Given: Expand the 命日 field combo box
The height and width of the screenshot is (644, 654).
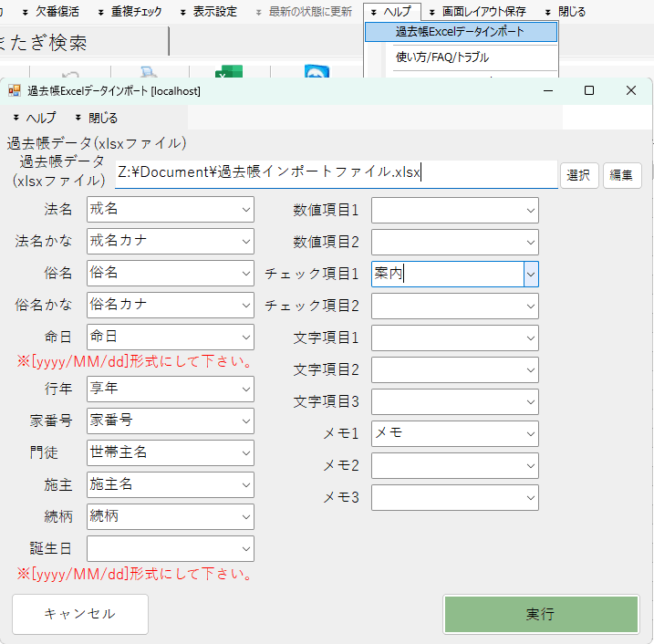Looking at the screenshot, I should pyautogui.click(x=245, y=337).
